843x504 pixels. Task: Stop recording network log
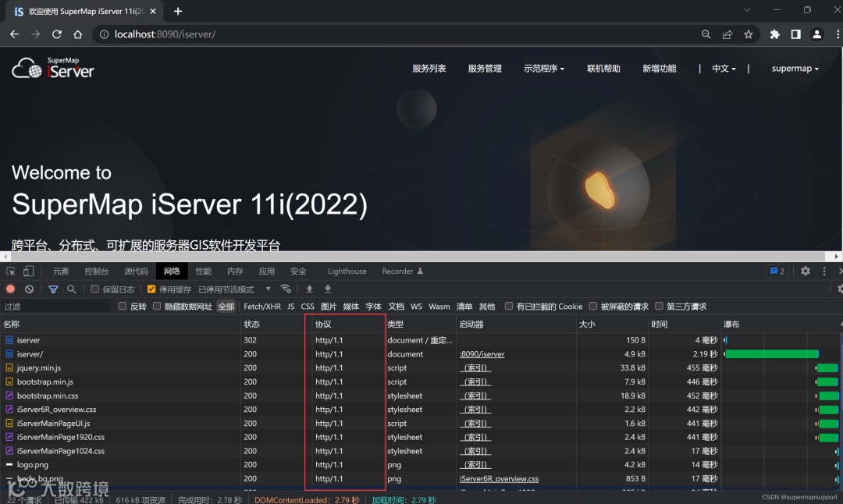[x=10, y=289]
